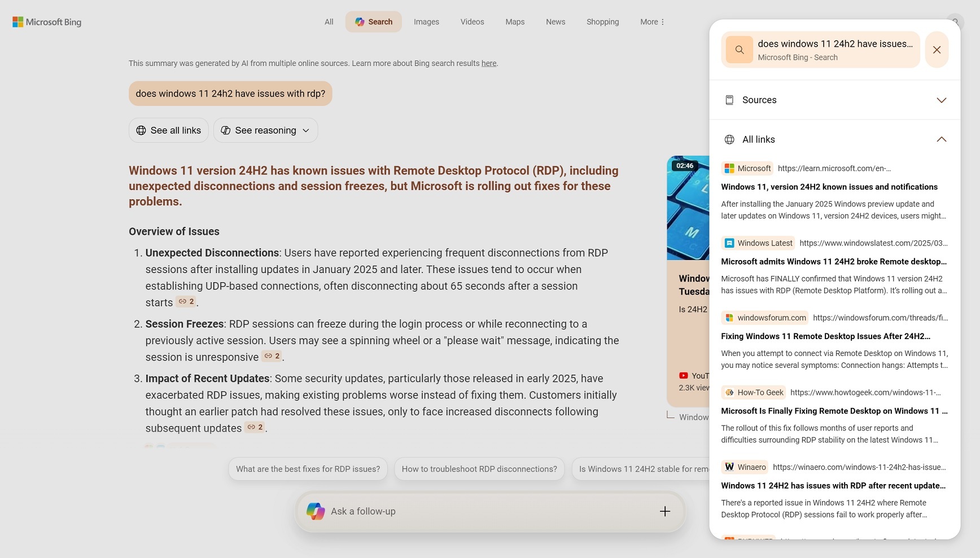Click the Microsoft Bing logo
Image resolution: width=980 pixels, height=558 pixels.
46,21
